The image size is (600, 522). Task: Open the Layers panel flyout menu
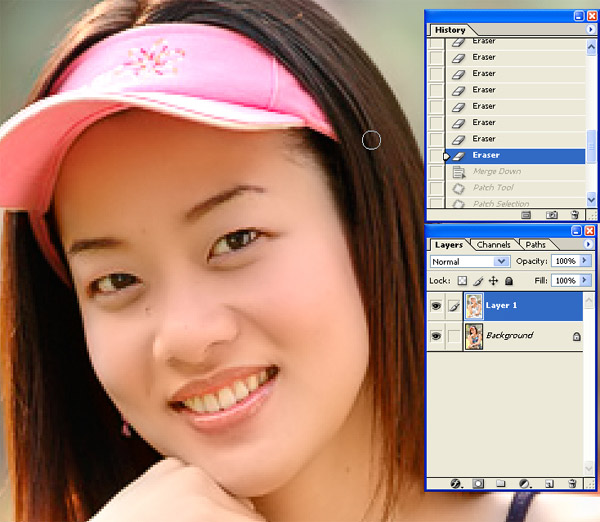click(x=589, y=244)
